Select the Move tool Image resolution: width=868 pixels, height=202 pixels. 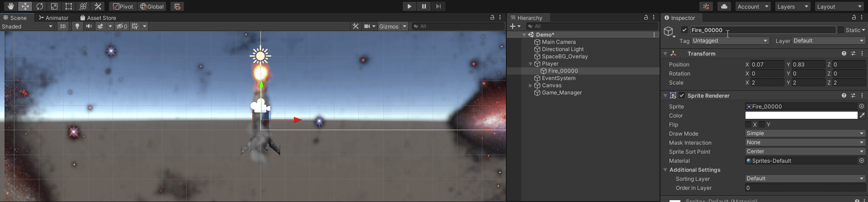coord(25,6)
